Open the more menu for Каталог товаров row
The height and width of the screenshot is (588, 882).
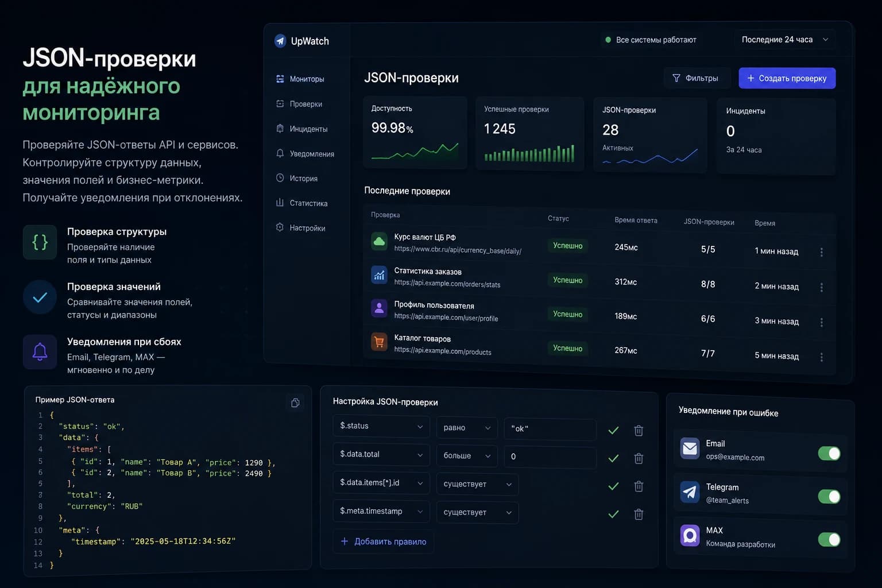[x=822, y=357]
